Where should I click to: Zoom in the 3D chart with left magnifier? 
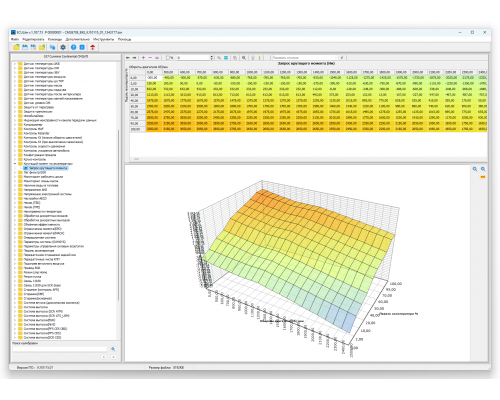click(x=475, y=169)
